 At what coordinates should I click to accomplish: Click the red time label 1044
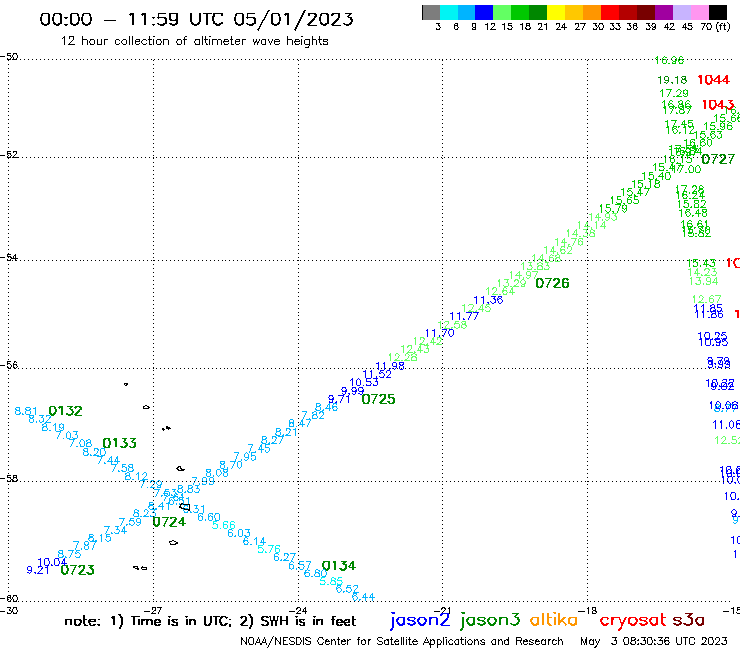[714, 80]
